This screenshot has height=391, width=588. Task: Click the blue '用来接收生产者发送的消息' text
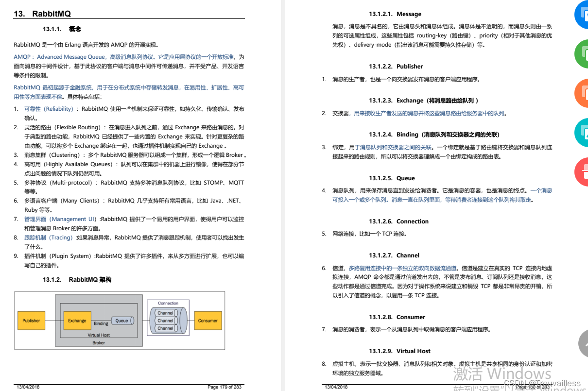pos(429,113)
